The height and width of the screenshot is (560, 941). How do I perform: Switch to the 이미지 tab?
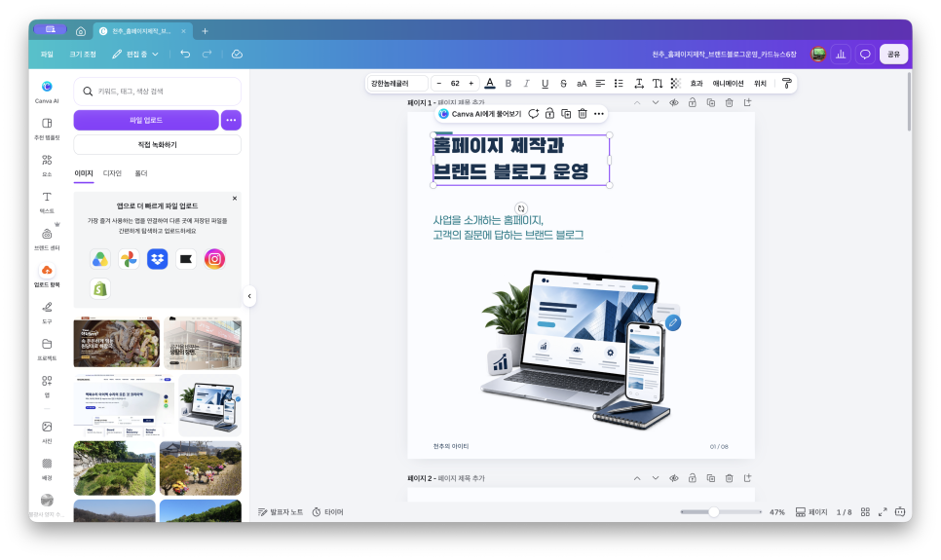84,173
